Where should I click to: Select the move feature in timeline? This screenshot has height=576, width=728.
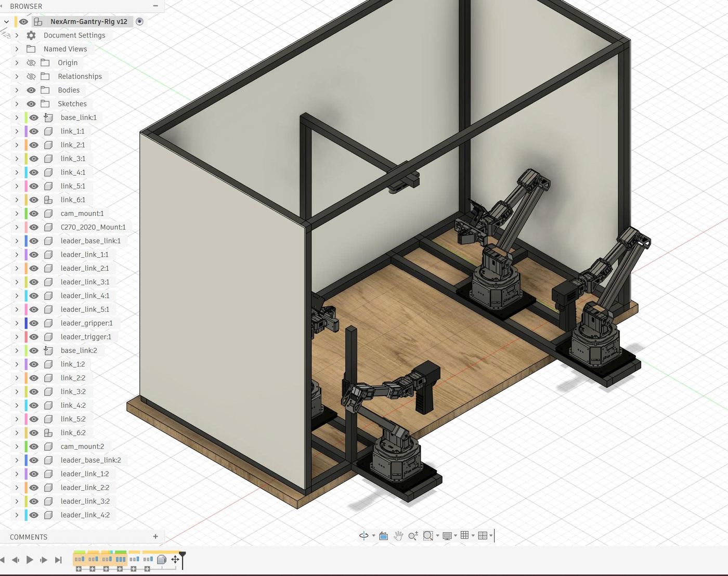[175, 559]
